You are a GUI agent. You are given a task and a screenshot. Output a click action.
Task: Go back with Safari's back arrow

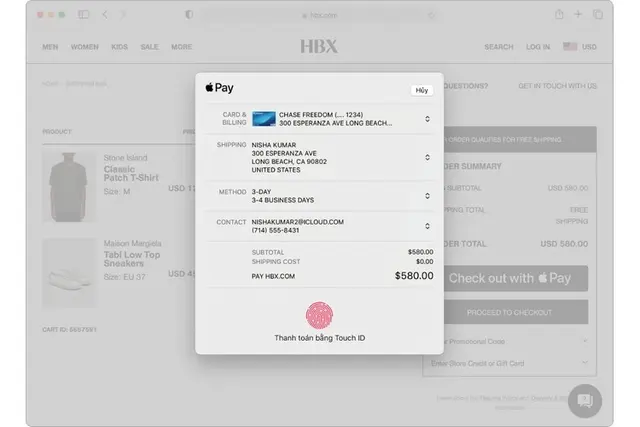tap(105, 15)
